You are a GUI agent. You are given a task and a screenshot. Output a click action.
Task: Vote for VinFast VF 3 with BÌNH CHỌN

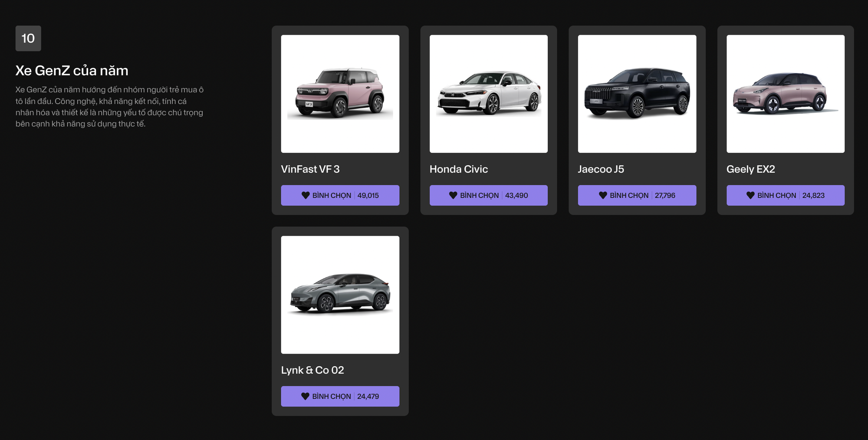(340, 195)
